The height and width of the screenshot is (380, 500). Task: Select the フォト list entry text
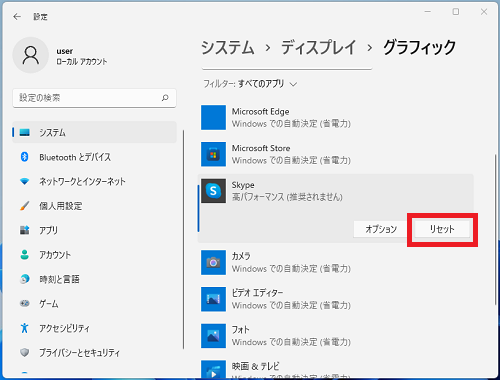coord(291,336)
